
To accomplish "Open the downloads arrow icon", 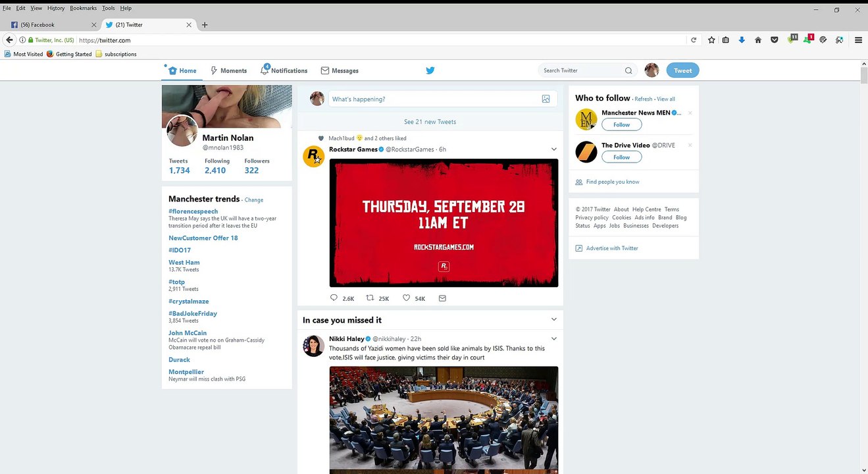I will [742, 40].
